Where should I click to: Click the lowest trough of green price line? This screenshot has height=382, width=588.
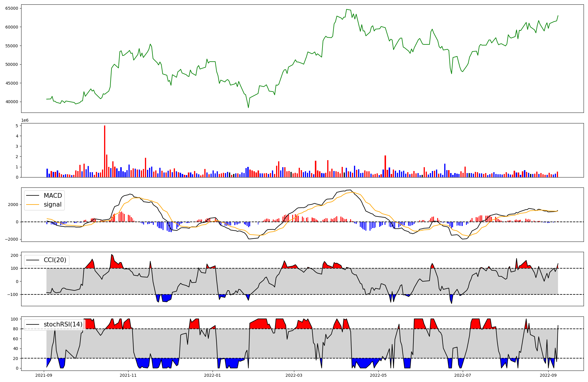coord(248,108)
